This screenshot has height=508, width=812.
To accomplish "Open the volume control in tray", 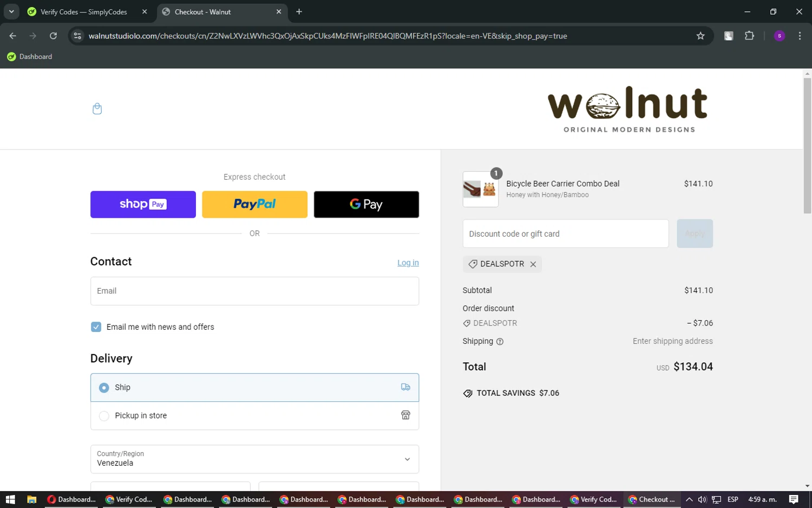I will (702, 499).
